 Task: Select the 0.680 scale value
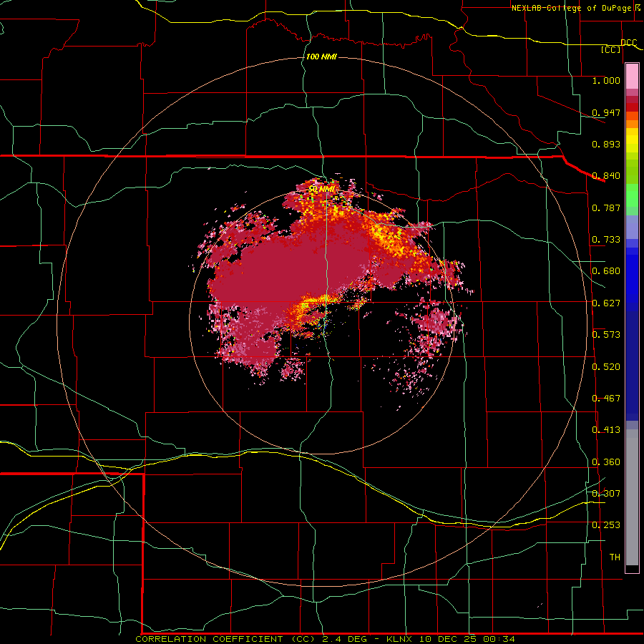(x=606, y=271)
